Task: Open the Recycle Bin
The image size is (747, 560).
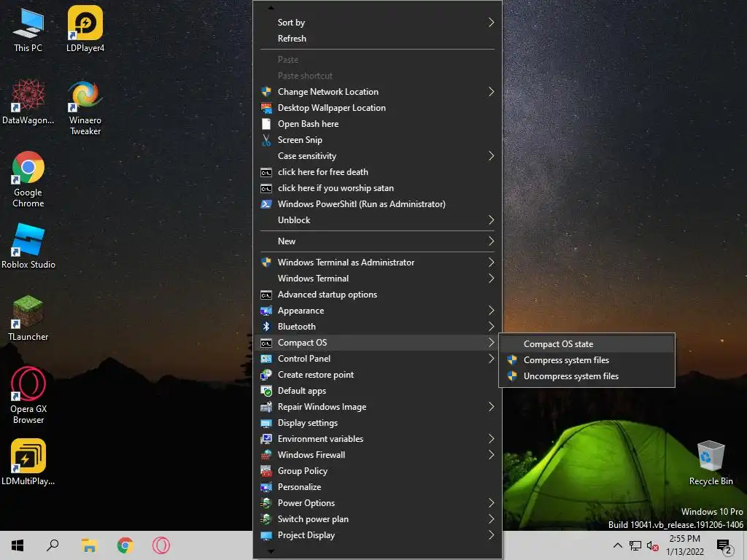Action: tap(711, 463)
